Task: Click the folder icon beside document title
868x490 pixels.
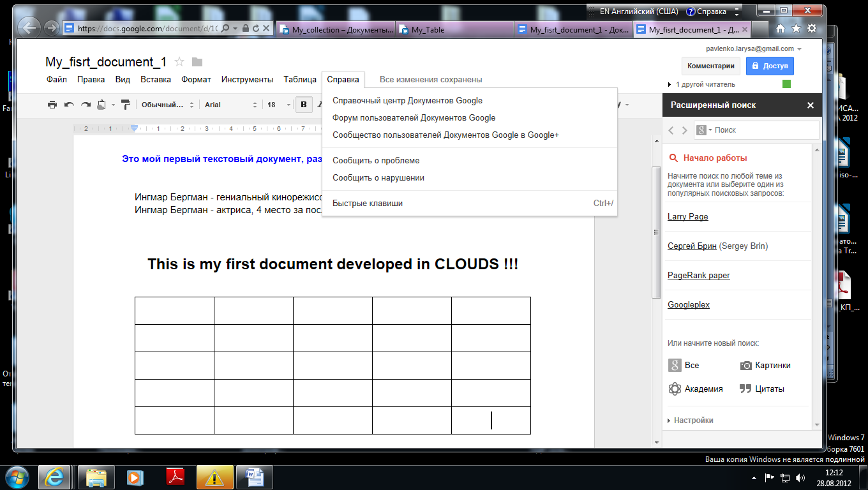Action: click(197, 62)
